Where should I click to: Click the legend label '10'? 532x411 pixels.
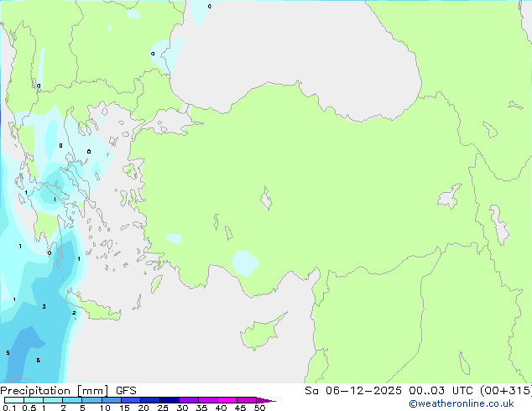[105, 408]
